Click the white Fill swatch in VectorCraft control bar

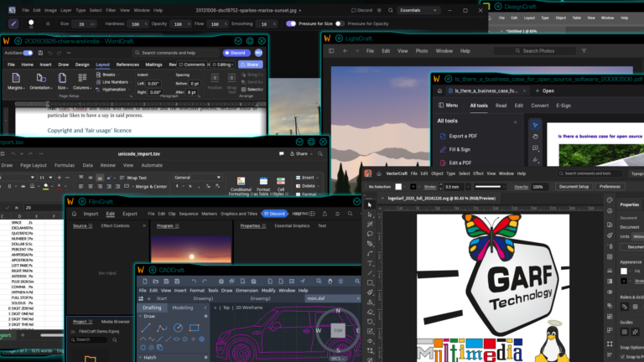tap(398, 187)
